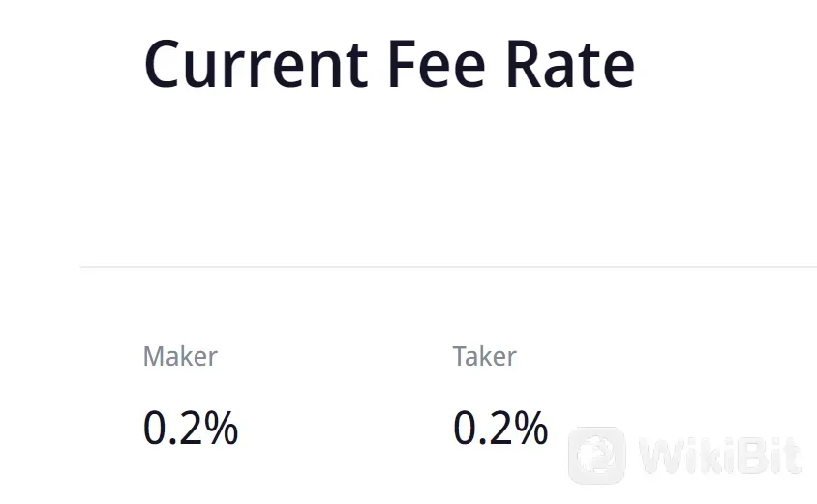Select the Taker 0.2% fee value
The image size is (817, 504).
click(x=500, y=428)
